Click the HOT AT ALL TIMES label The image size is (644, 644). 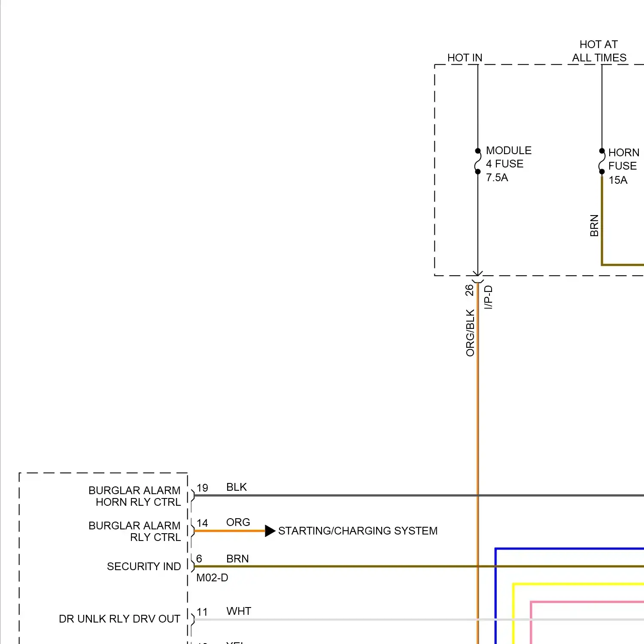tap(599, 51)
